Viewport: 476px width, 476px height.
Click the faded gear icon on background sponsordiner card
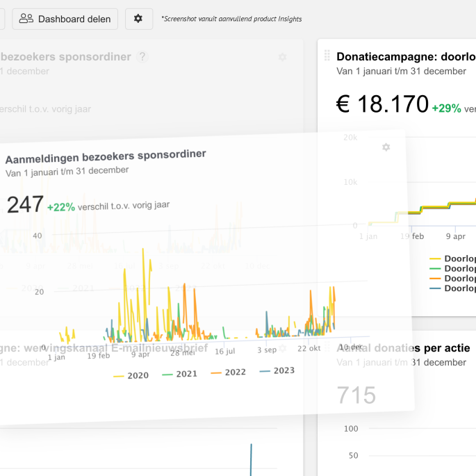[x=282, y=57]
